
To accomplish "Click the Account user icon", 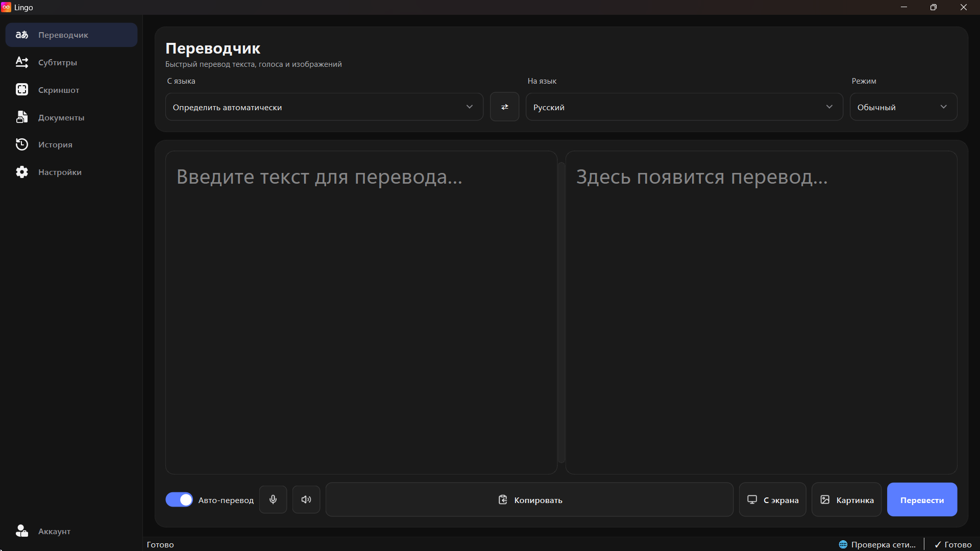I will [x=22, y=531].
